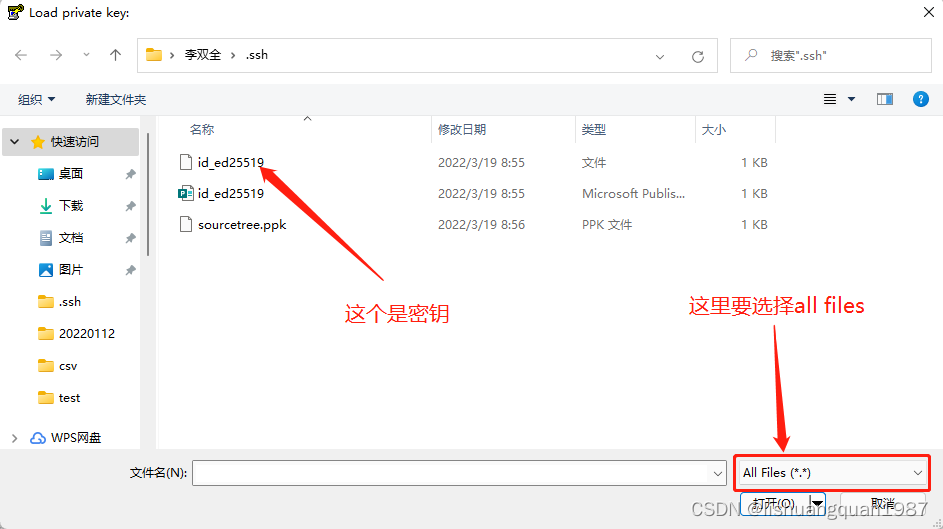
Task: Expand the address bar path dropdown
Action: pos(660,56)
